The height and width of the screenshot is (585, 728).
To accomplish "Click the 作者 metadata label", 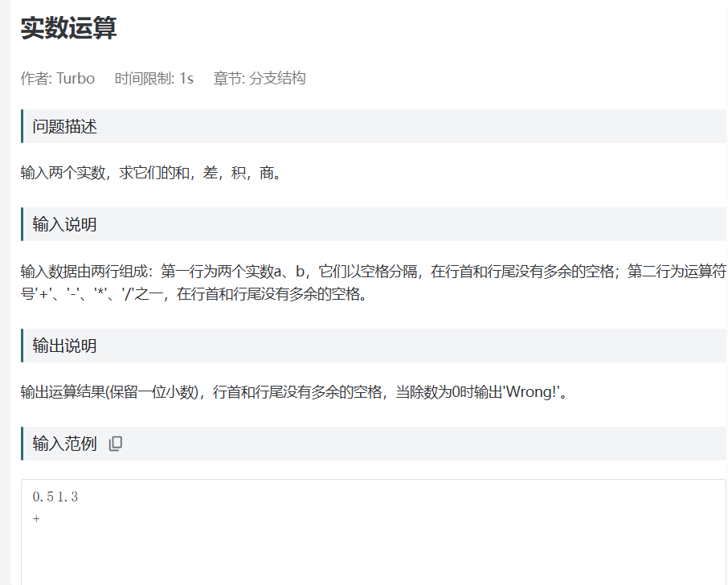I will pos(34,79).
